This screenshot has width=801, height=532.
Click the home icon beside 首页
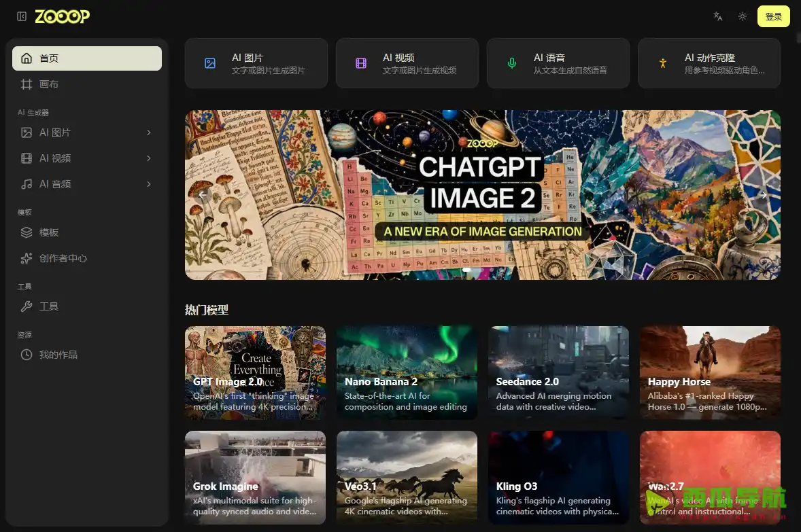[x=26, y=58]
